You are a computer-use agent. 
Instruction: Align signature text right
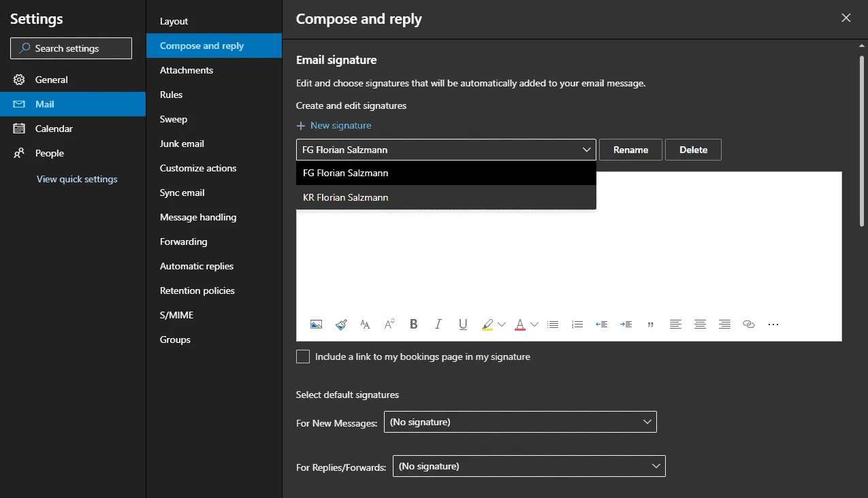coord(724,325)
